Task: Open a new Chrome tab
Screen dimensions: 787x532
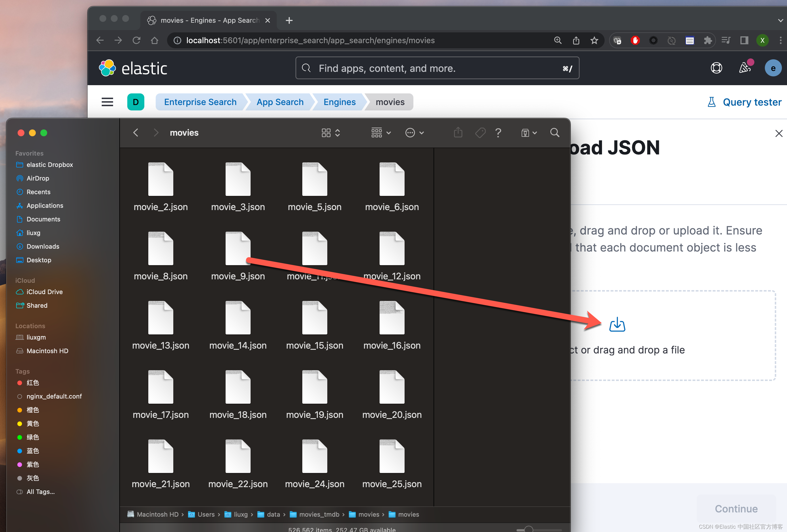Action: point(289,20)
